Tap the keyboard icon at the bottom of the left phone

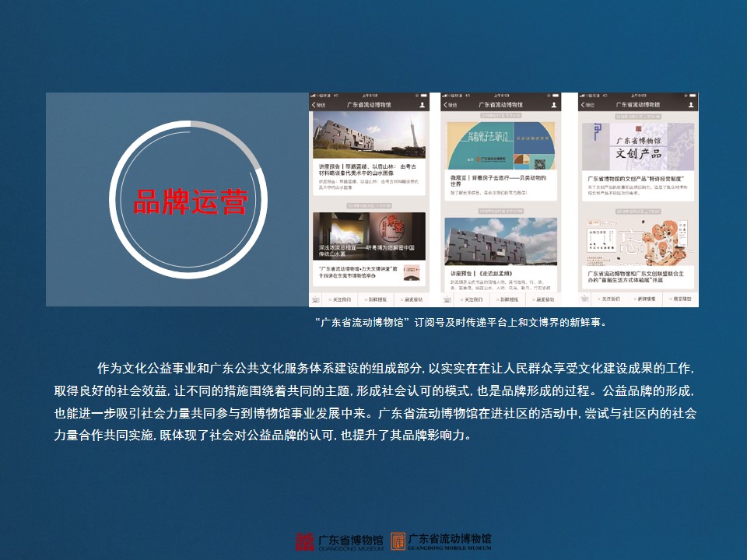pyautogui.click(x=315, y=299)
